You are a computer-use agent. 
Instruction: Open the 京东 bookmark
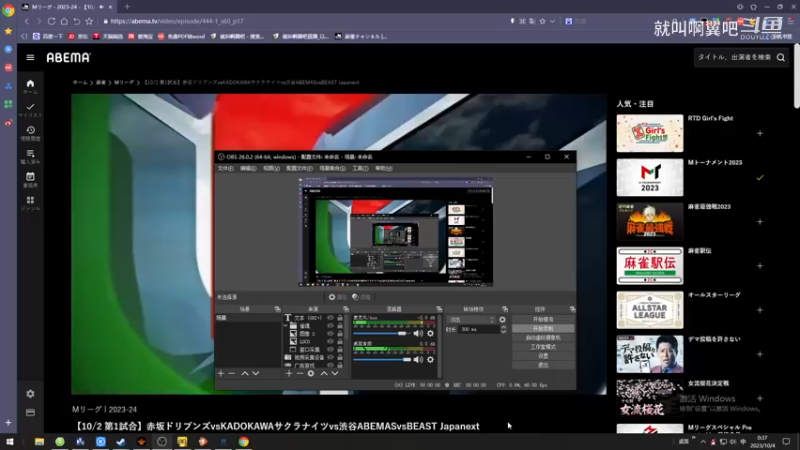(78, 37)
